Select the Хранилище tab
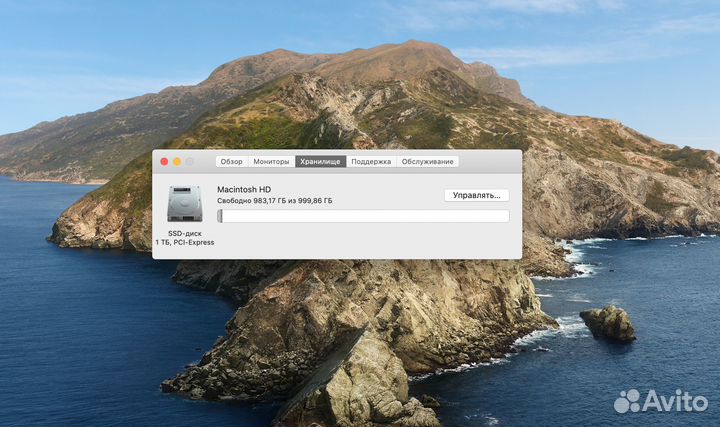This screenshot has width=720, height=427. tap(321, 162)
